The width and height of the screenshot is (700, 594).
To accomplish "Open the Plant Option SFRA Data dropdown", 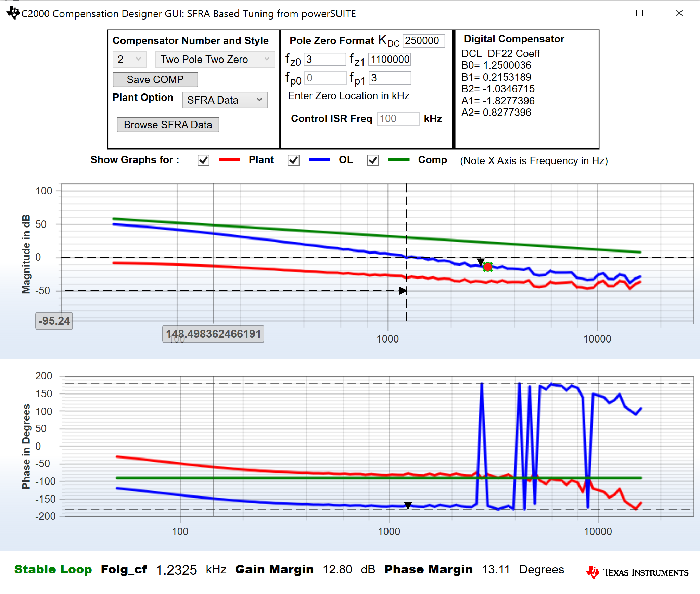I will (225, 100).
